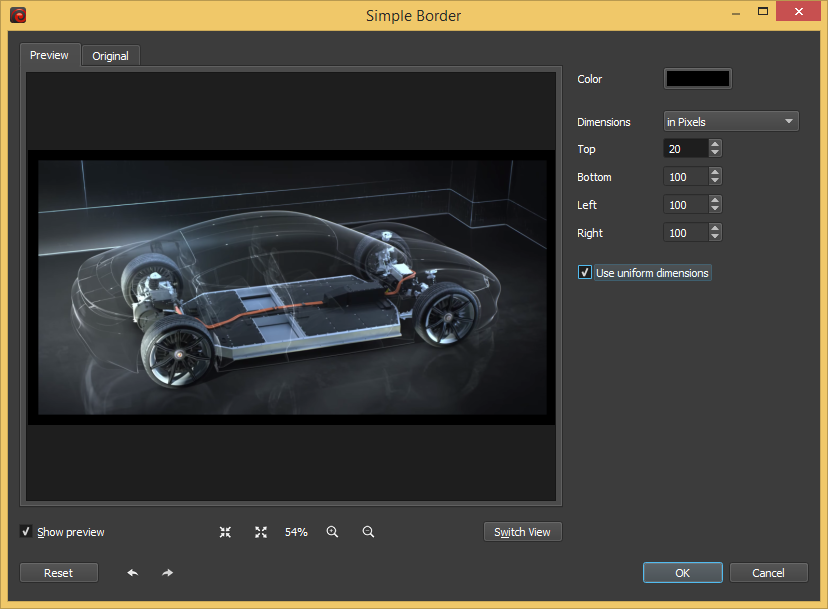Disable the Show preview checkbox
Image resolution: width=828 pixels, height=609 pixels.
[26, 532]
